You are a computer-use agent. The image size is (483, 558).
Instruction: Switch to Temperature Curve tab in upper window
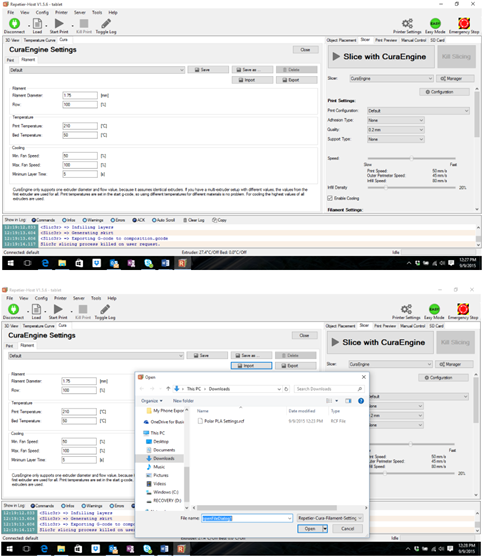pos(40,40)
